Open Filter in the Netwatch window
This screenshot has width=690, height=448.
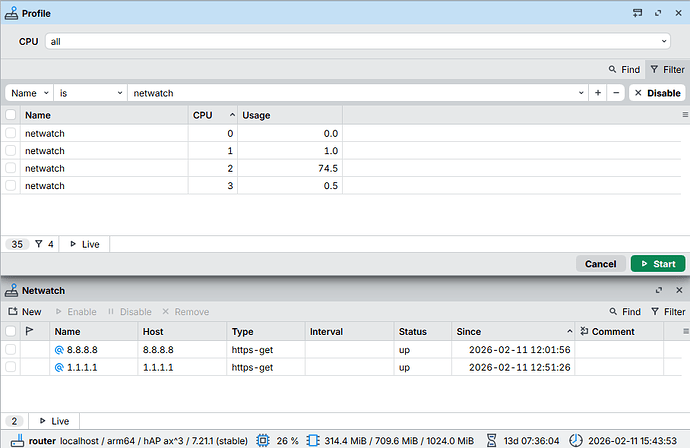pos(668,312)
